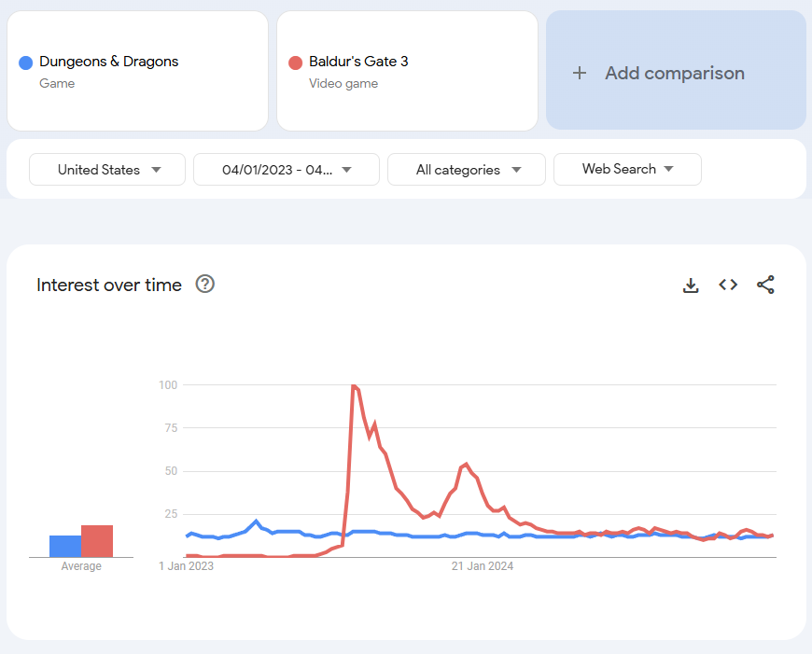This screenshot has height=654, width=812.
Task: Click the Video game subtitle text
Action: coord(343,84)
